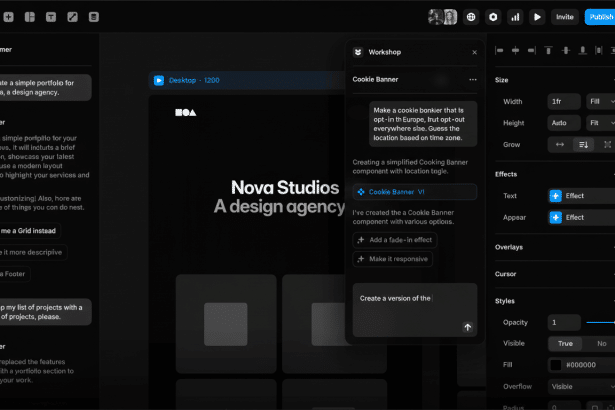Align right icon in alignment row

[x=532, y=50]
